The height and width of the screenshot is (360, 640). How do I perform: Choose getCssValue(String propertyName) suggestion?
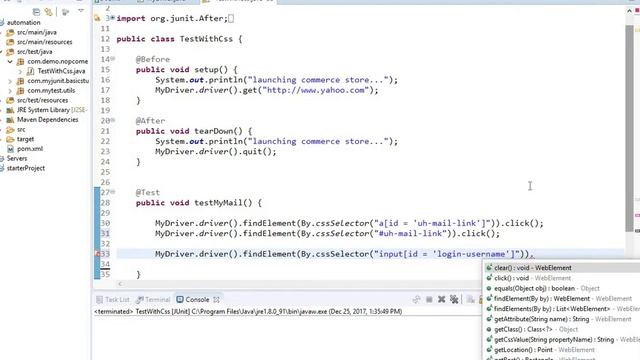point(562,340)
